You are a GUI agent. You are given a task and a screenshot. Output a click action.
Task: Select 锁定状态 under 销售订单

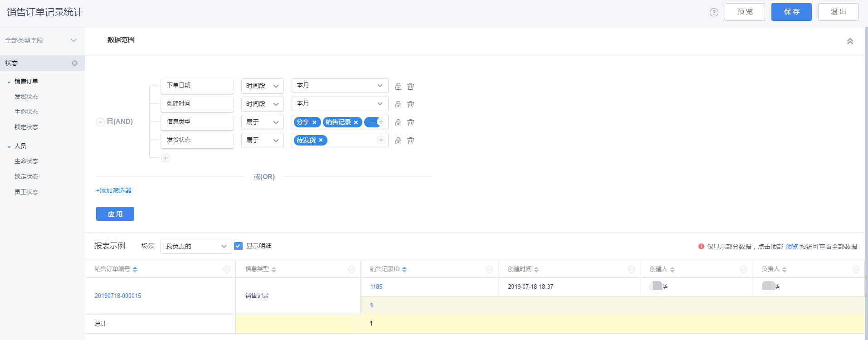[x=26, y=127]
